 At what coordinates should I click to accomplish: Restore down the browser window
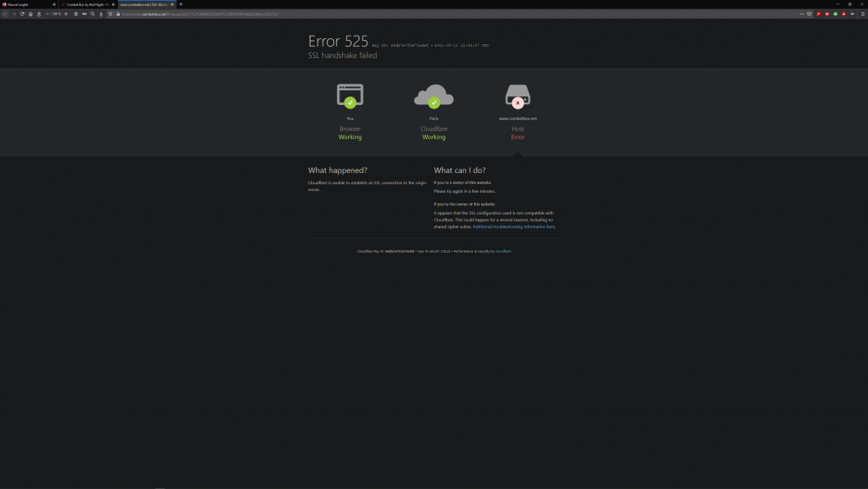850,3
